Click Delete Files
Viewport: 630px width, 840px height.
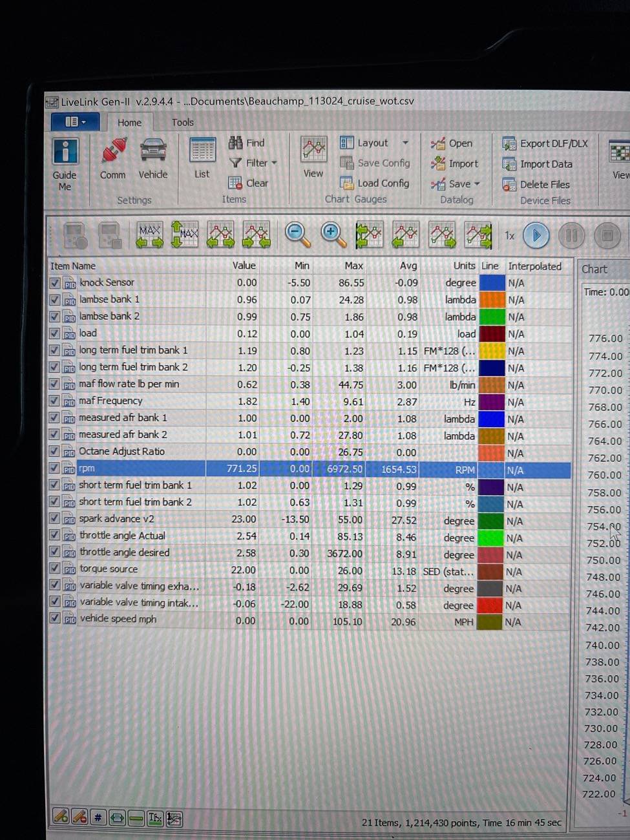pyautogui.click(x=536, y=185)
